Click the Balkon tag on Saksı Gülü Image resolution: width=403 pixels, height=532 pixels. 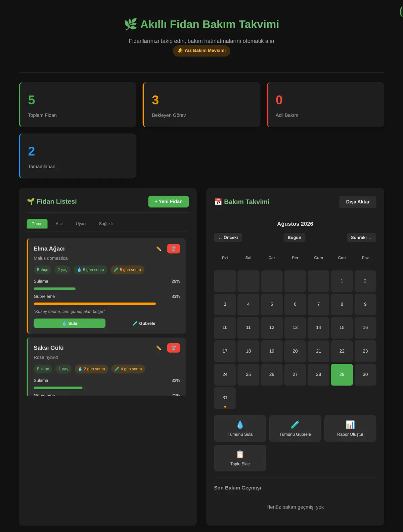pyautogui.click(x=43, y=369)
